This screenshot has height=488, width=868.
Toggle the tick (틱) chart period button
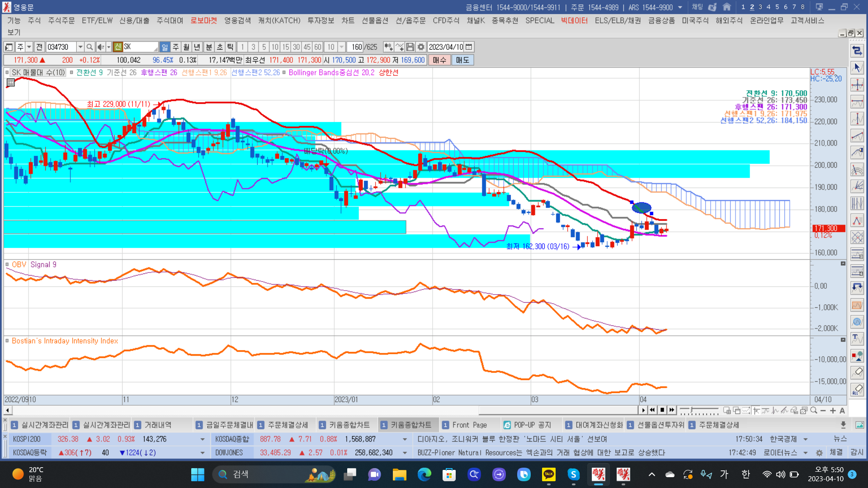230,47
